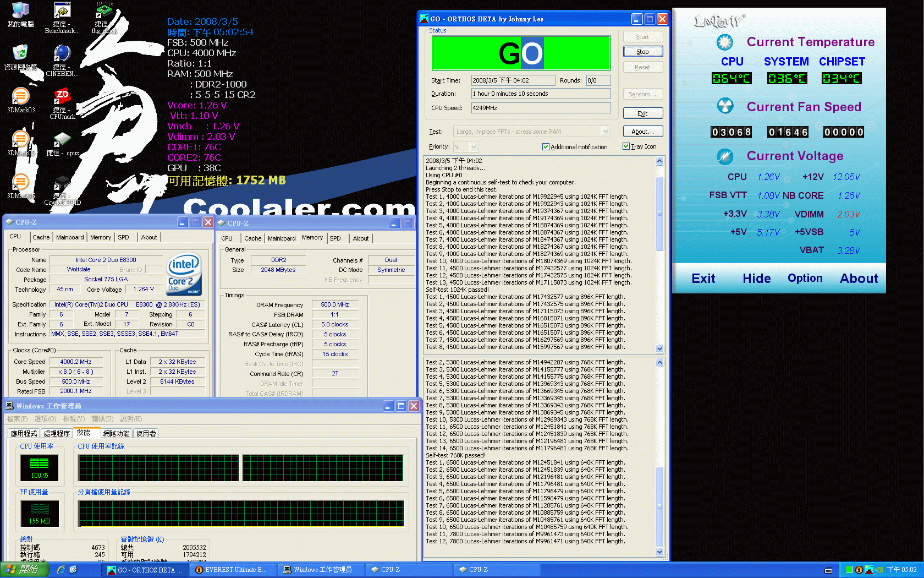Click the EVEREST tray icon in system tray
Screen dimensions: 924x578
tap(859, 570)
